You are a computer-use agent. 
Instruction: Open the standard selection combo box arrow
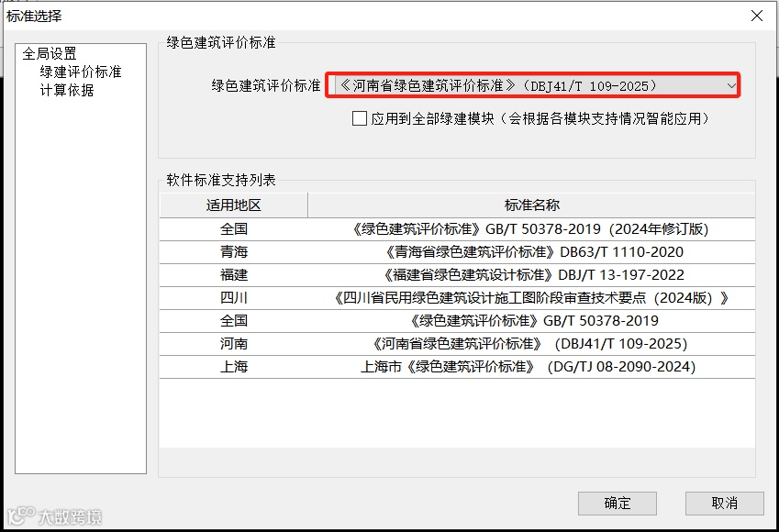click(x=731, y=84)
